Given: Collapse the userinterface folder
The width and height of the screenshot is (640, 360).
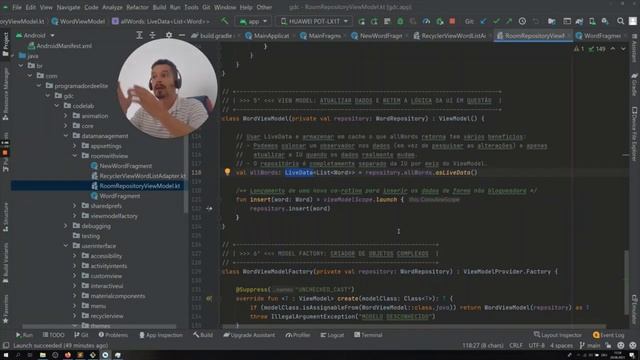Looking at the screenshot, I should (x=66, y=246).
